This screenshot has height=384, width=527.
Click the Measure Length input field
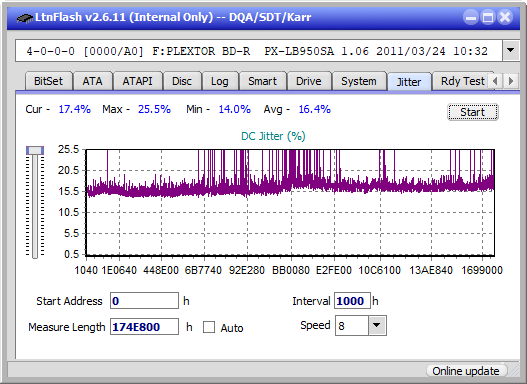(145, 327)
